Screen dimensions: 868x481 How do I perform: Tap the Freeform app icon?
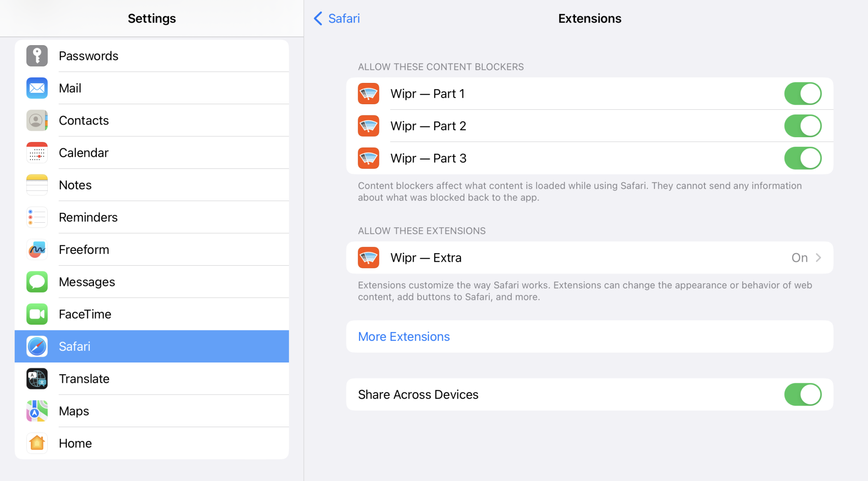(37, 250)
